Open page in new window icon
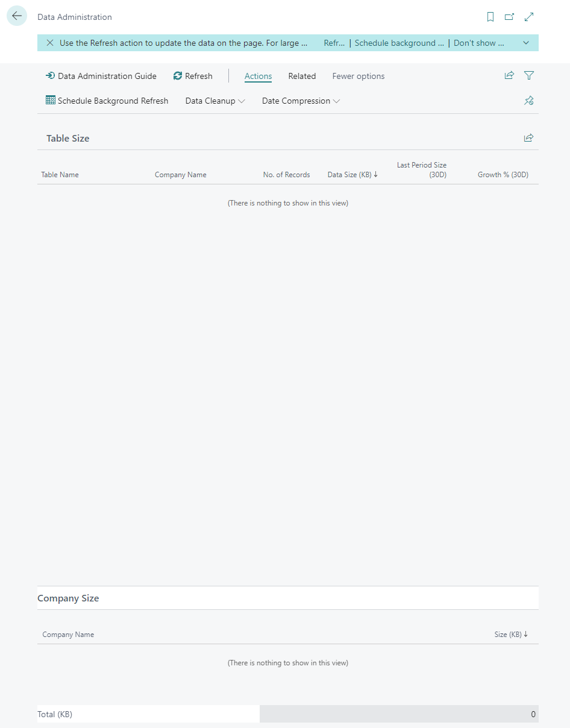The height and width of the screenshot is (728, 570). (510, 17)
